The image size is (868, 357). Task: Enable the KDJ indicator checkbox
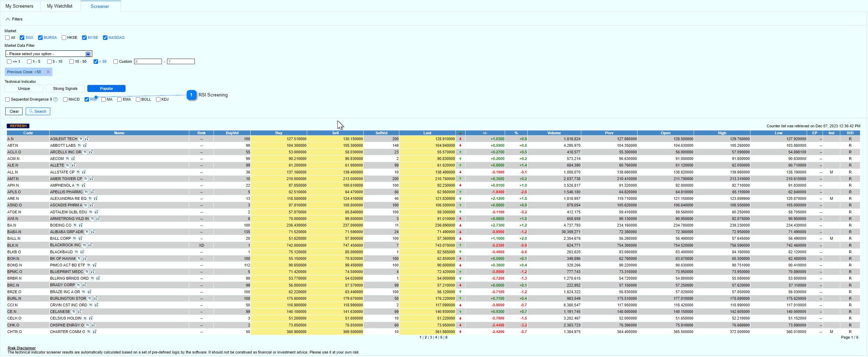pyautogui.click(x=158, y=99)
